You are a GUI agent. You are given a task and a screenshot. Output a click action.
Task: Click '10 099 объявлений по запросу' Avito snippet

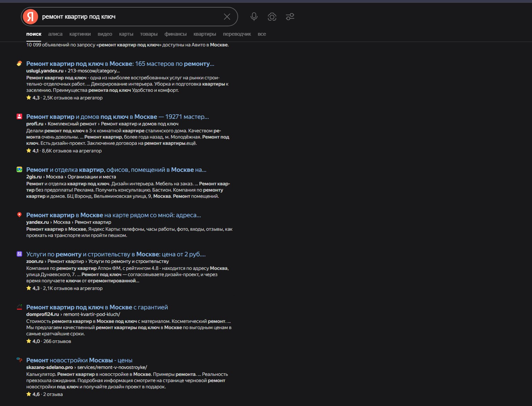tap(127, 45)
